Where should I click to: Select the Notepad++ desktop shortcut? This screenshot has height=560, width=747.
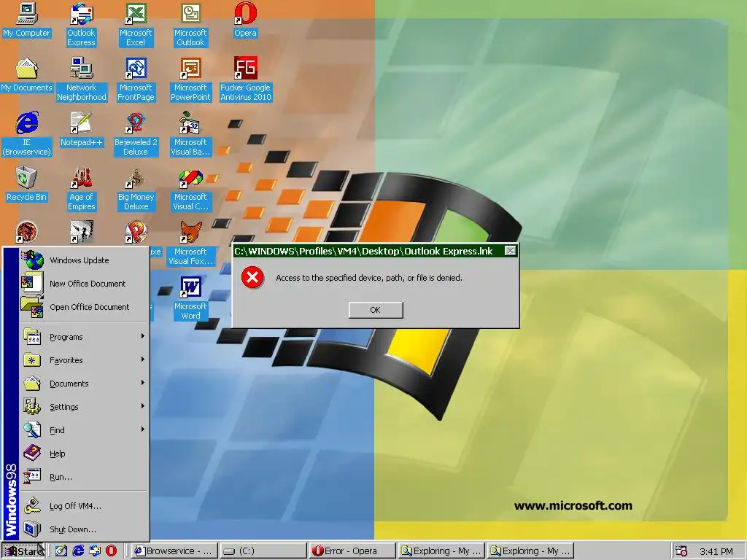(x=82, y=130)
